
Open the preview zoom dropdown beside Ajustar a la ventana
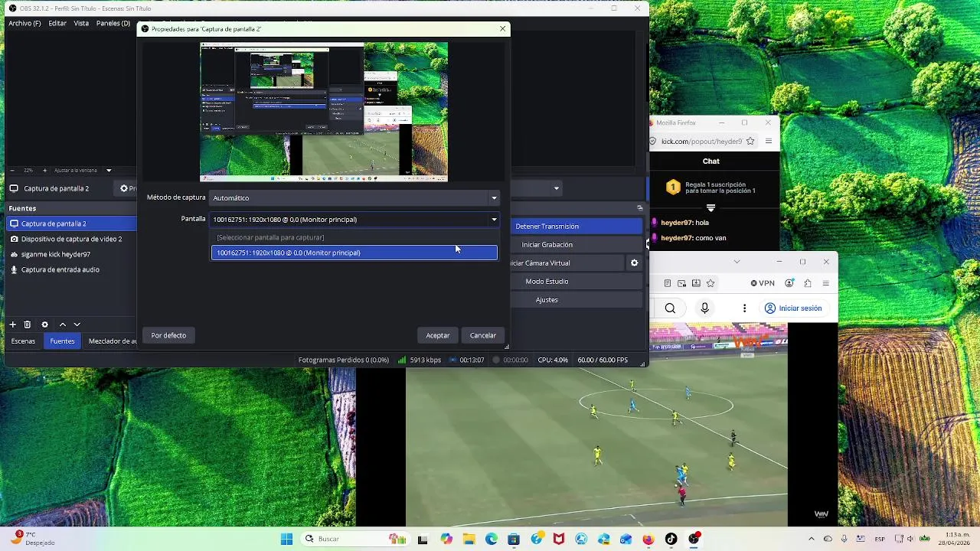(109, 170)
